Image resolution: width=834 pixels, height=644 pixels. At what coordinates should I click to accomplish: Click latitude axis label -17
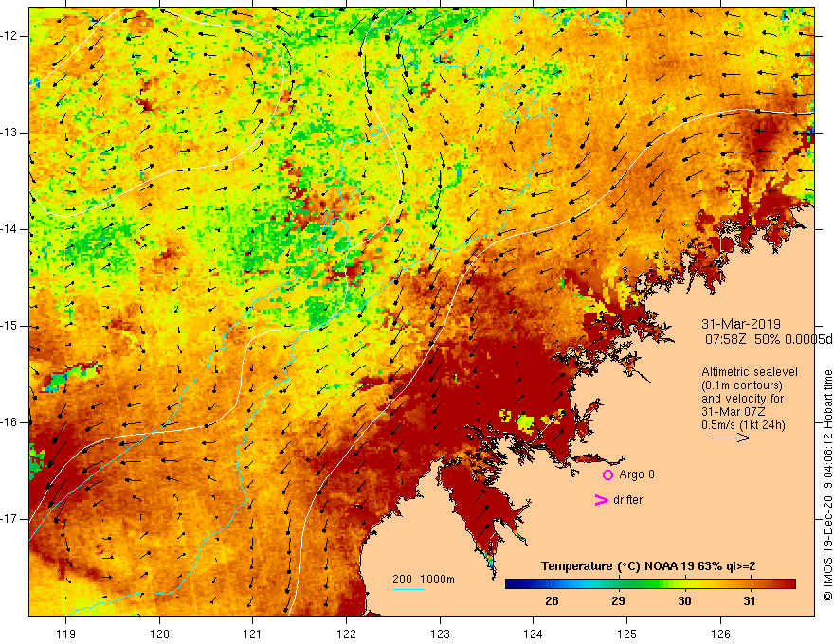10,519
